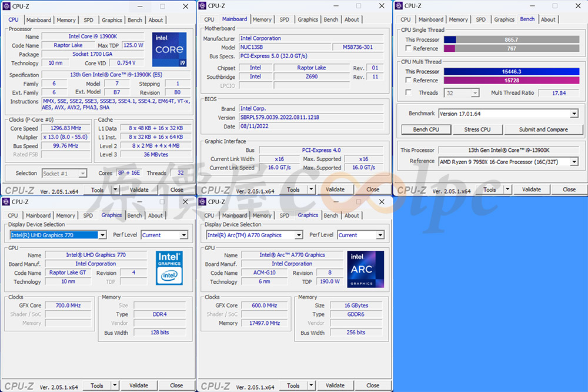Click GPU memory size value 16 GBytes
This screenshot has width=588, height=392.
point(356,305)
